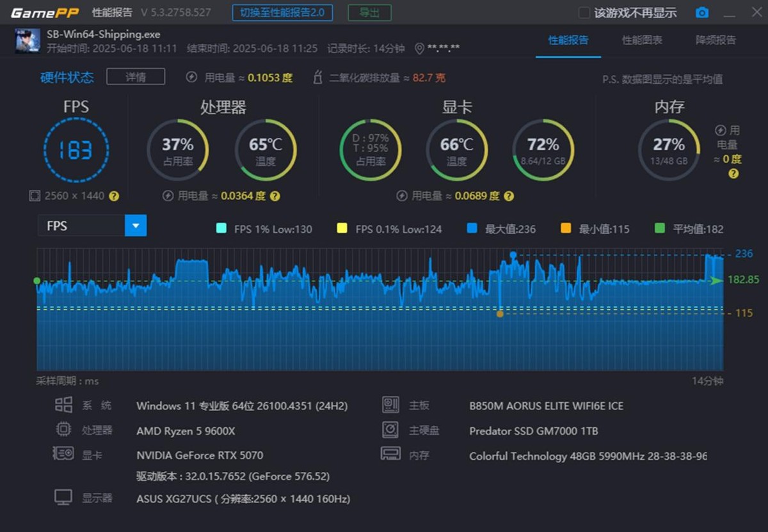Click Colorful Technology 48GB memory text
768x532 pixels.
click(588, 456)
